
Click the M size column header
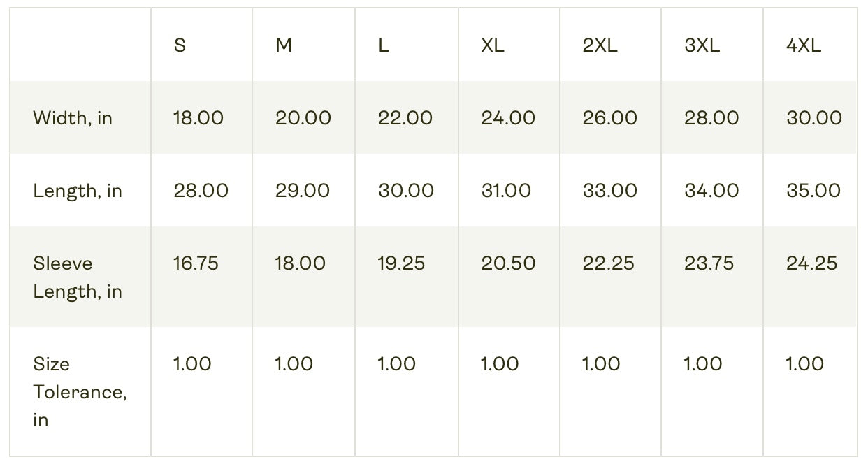(x=284, y=46)
